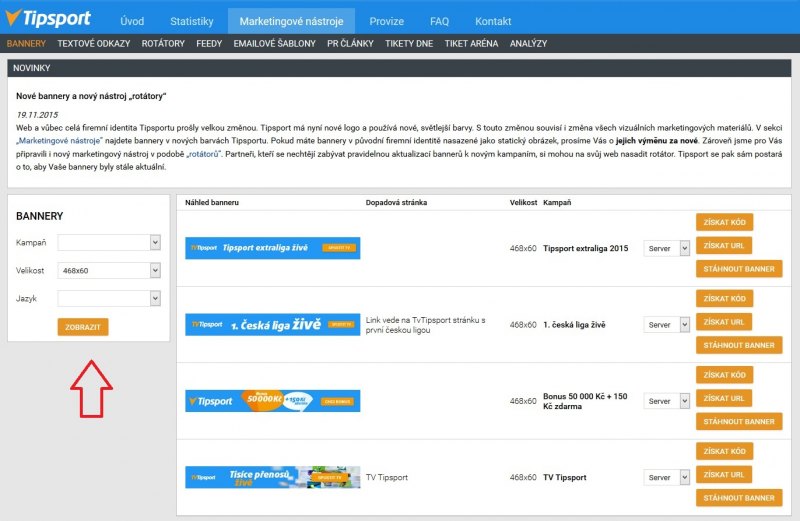The image size is (800, 521).
Task: Click the 1. česká liga živě banner preview
Action: pos(272,325)
